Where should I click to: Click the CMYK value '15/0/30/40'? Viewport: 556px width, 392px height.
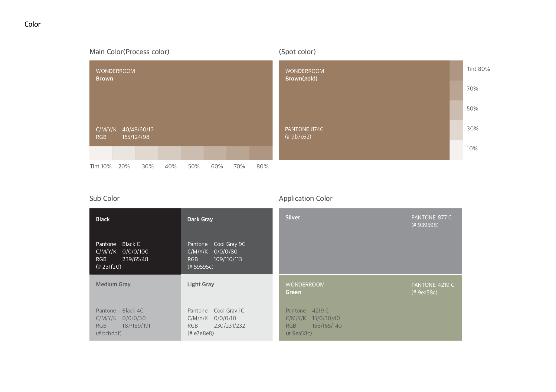(326, 318)
